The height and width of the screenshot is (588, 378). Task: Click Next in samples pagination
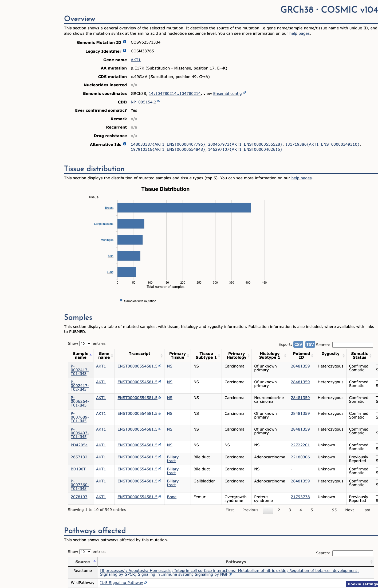click(x=349, y=510)
